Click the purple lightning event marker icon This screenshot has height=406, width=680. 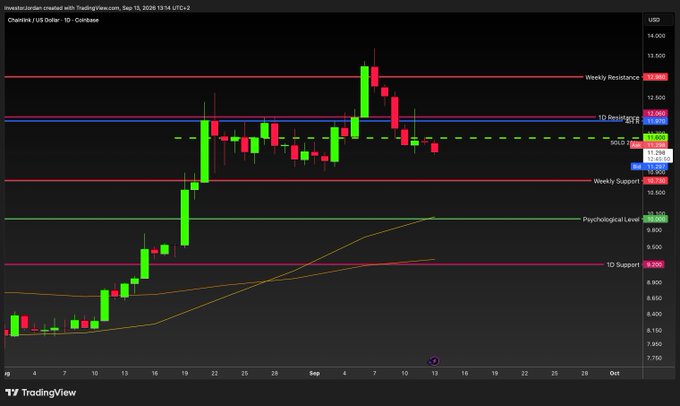[433, 361]
